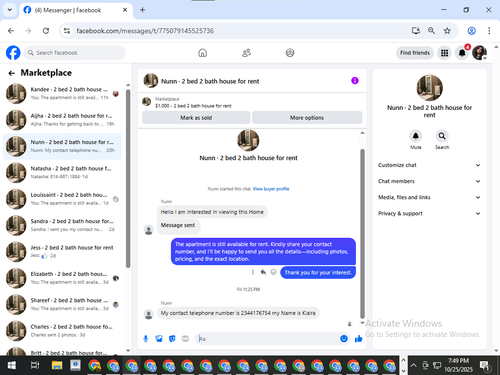Click Find friends button
Image resolution: width=500 pixels, height=375 pixels.
tap(415, 53)
